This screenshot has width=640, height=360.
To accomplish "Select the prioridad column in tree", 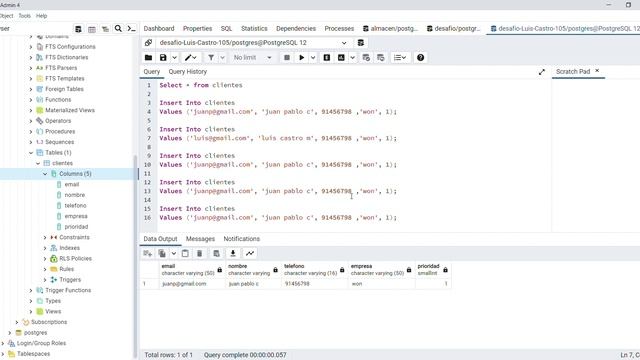I will 76,227.
